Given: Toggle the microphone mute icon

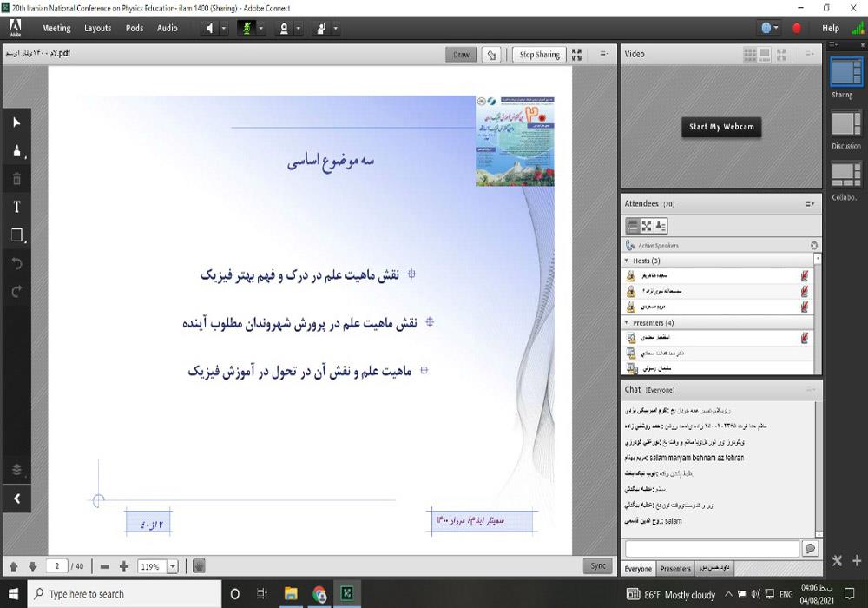Looking at the screenshot, I should (x=246, y=28).
